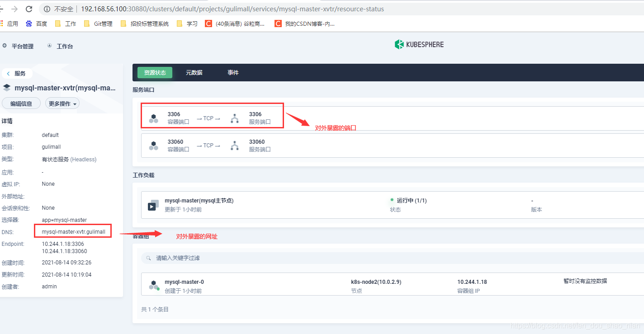644x334 pixels.
Task: Open the Apps grid bookmark icon
Action: click(x=2, y=24)
